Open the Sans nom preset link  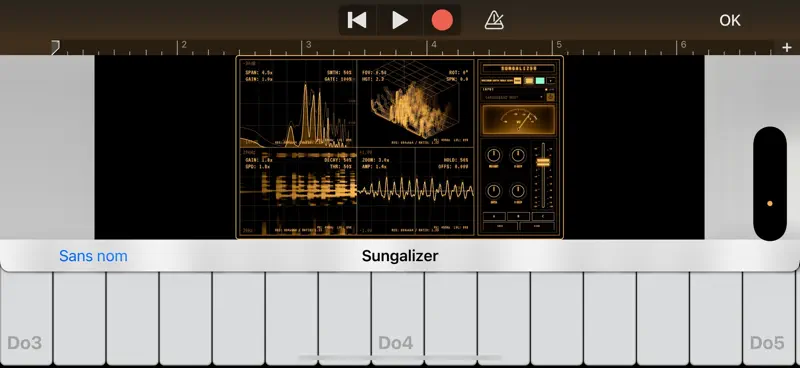point(93,256)
